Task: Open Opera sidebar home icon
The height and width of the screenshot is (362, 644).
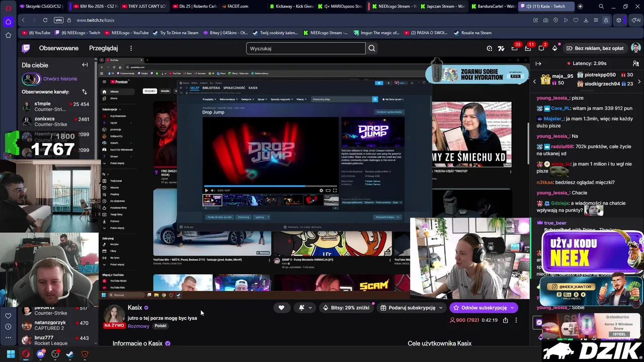Action: click(8, 22)
